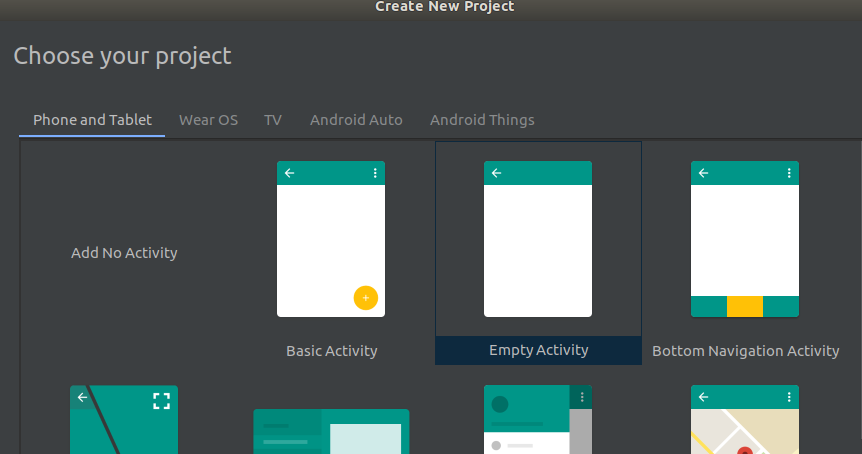The width and height of the screenshot is (862, 454).
Task: Click the overflow dots in Empty Activity preview
Action: pos(582,173)
